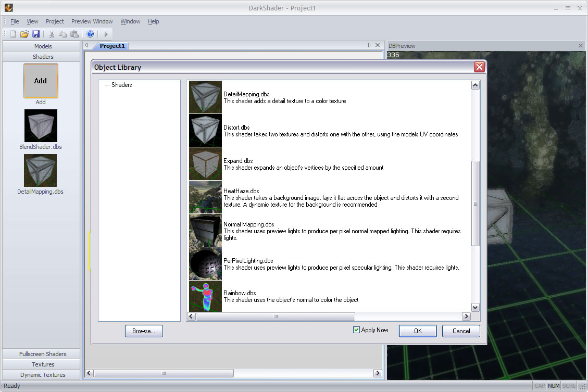Open the Preview Window menu
The width and height of the screenshot is (588, 392).
pyautogui.click(x=92, y=21)
